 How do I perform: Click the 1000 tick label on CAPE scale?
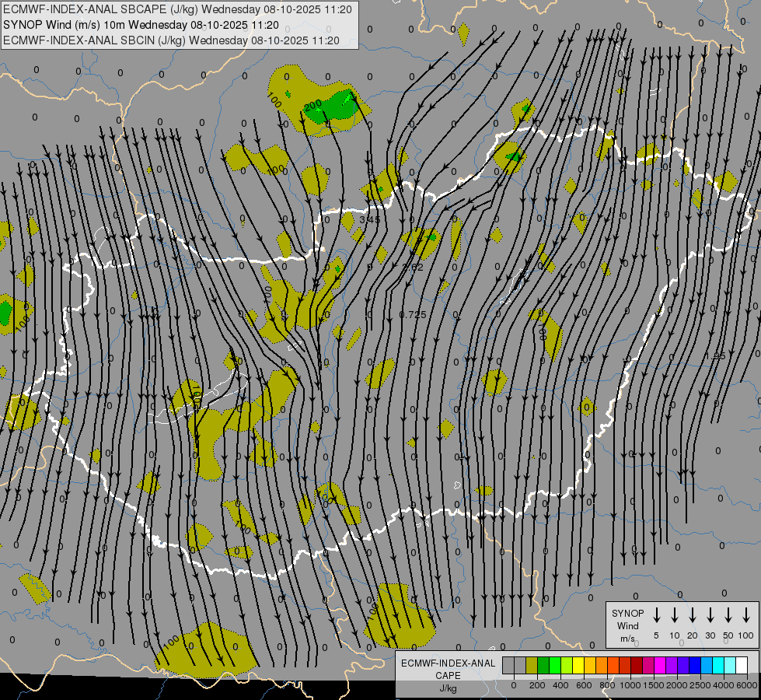(630, 685)
